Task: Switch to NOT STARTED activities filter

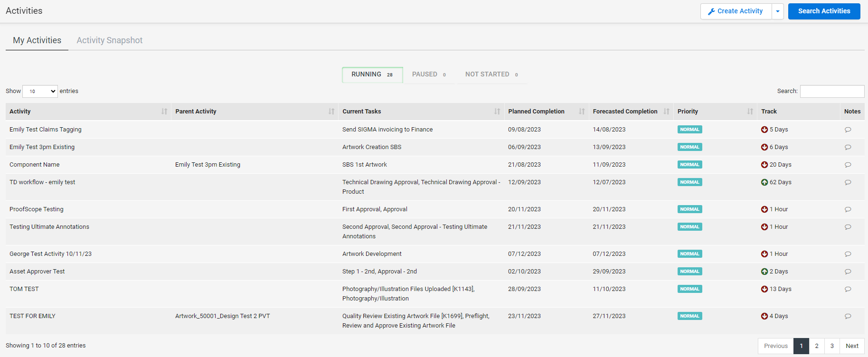Action: coord(491,75)
